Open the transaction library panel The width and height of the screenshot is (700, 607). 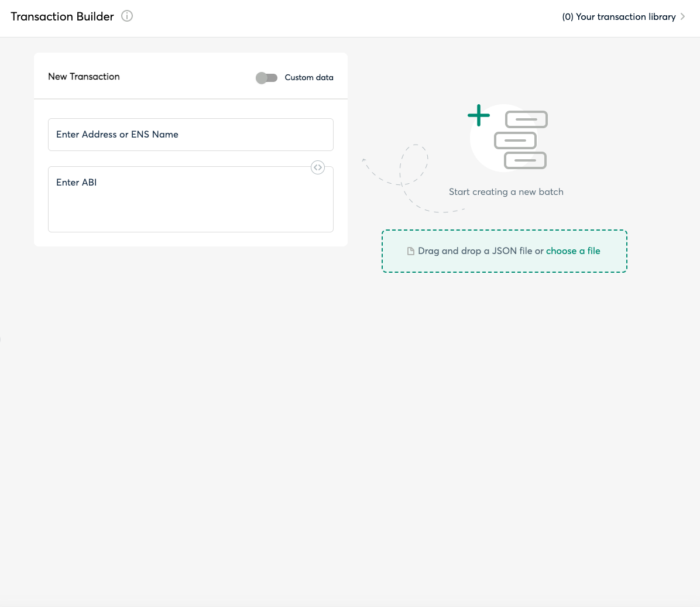pyautogui.click(x=619, y=16)
